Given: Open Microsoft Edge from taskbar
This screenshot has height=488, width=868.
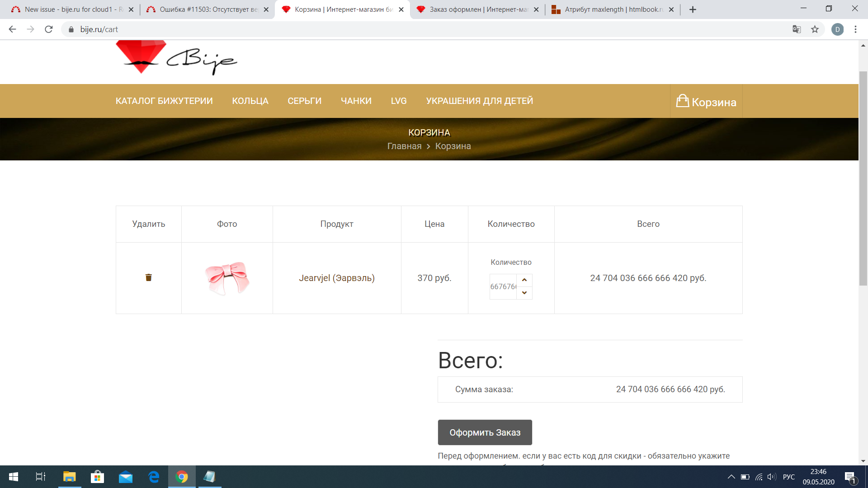Looking at the screenshot, I should 154,477.
